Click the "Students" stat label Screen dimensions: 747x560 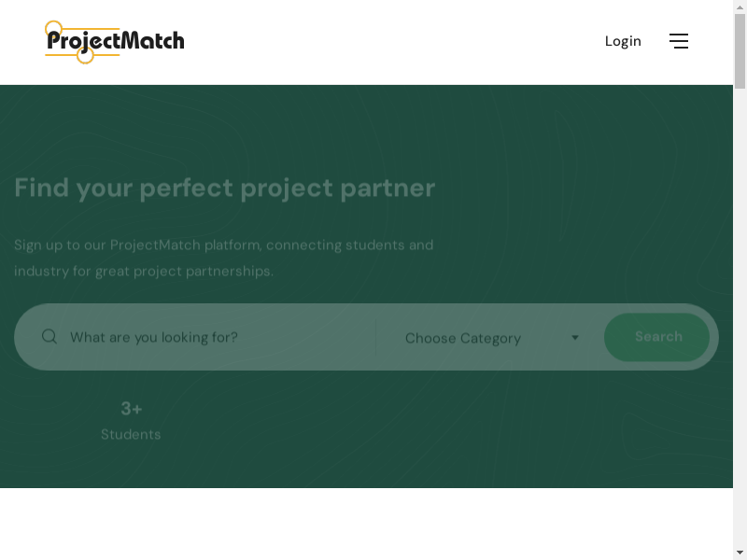(131, 434)
